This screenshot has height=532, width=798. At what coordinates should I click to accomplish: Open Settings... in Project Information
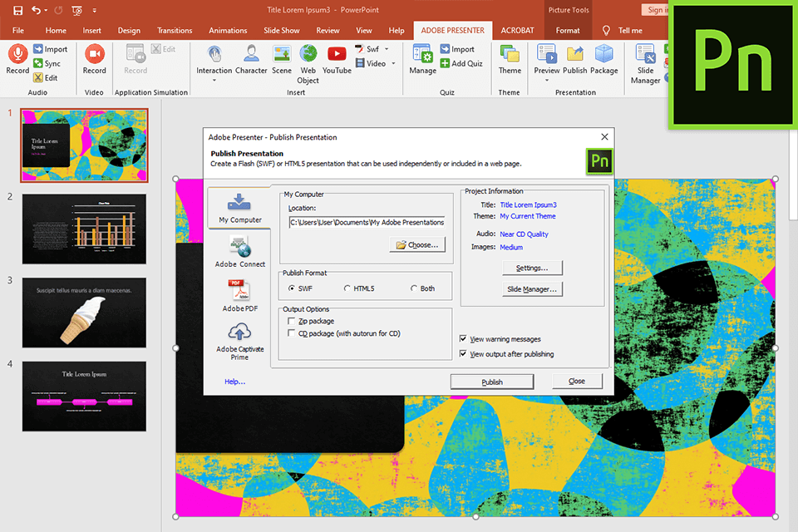click(x=532, y=268)
